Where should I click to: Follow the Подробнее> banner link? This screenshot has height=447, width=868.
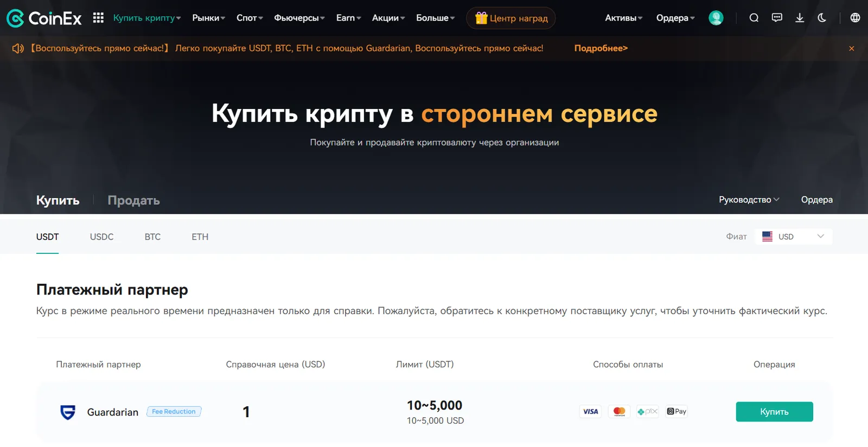coord(601,48)
